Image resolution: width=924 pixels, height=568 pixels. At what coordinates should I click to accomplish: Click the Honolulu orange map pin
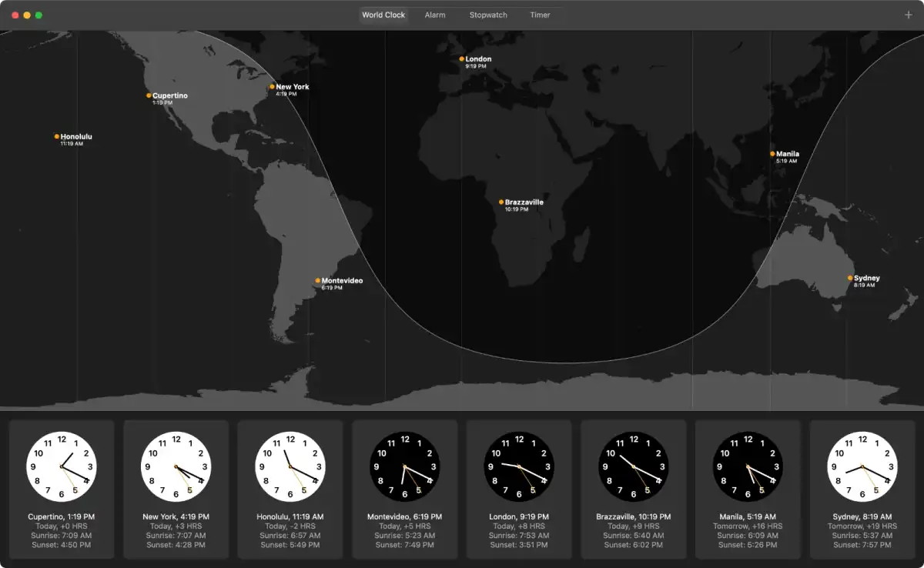point(57,136)
